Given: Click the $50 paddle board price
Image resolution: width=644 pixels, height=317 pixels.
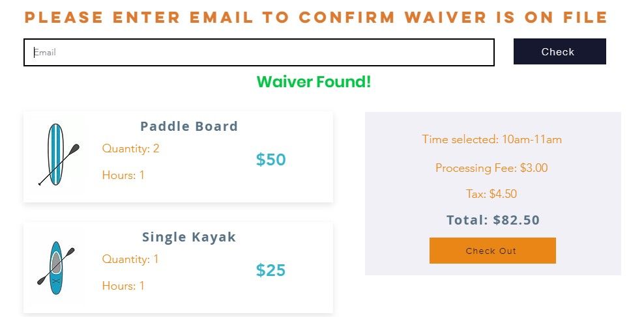Looking at the screenshot, I should [271, 159].
